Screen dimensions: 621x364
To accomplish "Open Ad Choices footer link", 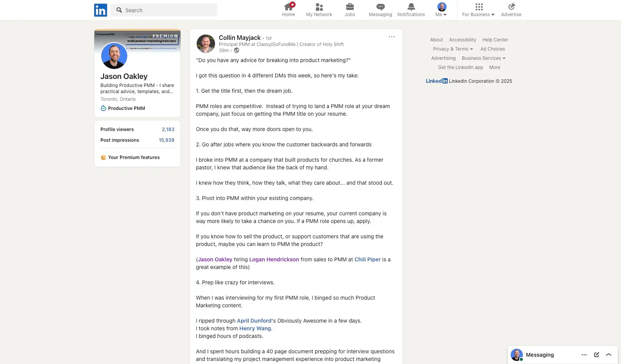I will point(493,49).
